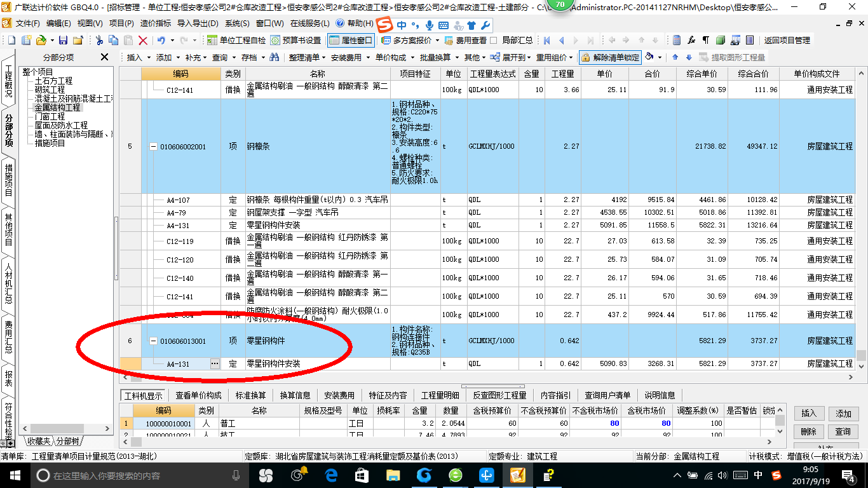Viewport: 868px width, 488px height.
Task: Click the 编码 column header
Action: tap(181, 74)
